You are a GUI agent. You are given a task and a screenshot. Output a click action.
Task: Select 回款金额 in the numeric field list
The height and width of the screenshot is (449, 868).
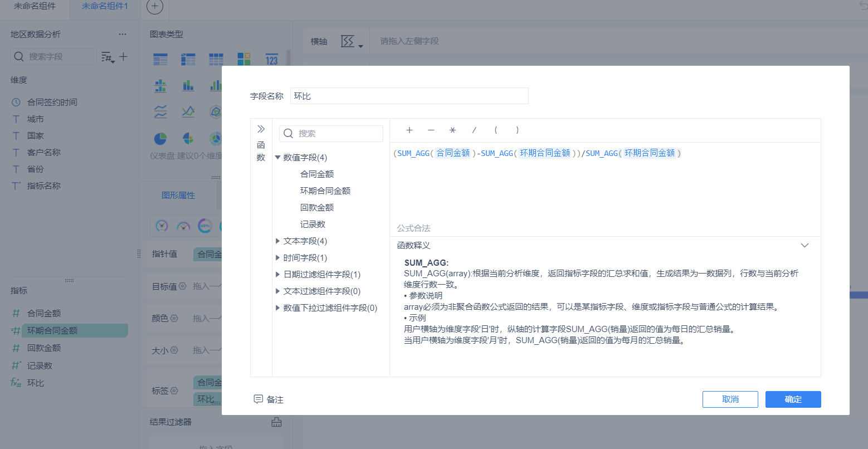pos(317,208)
